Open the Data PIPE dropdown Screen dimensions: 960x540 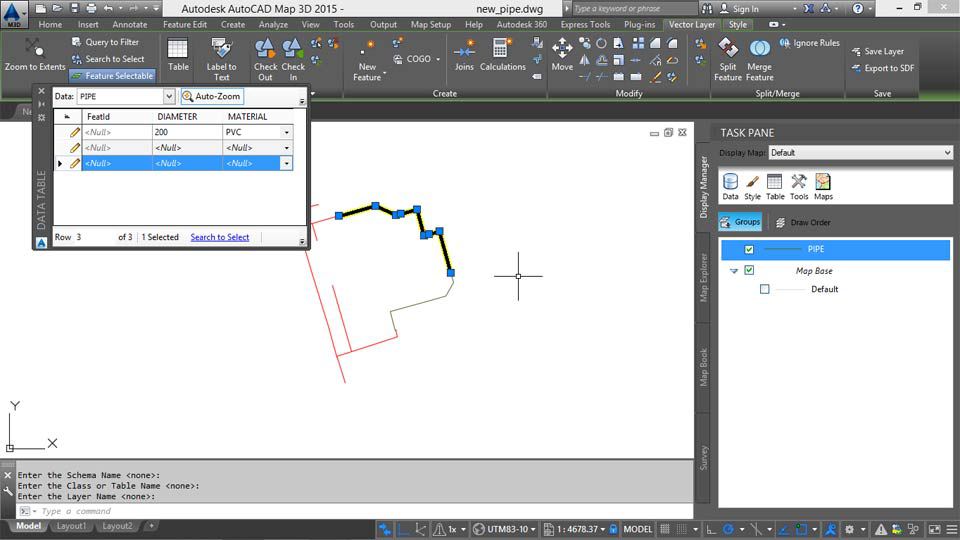click(169, 96)
